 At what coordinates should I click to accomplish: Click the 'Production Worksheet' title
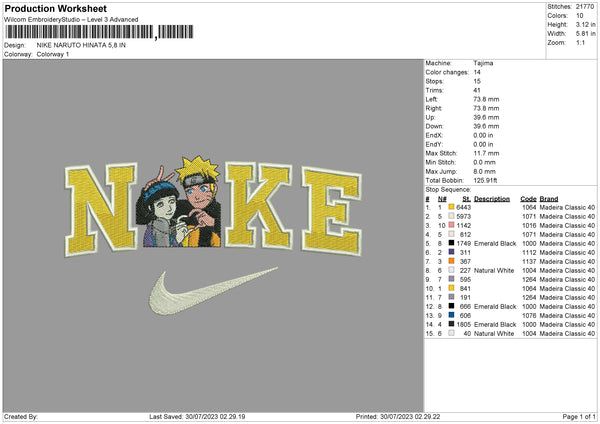tap(55, 8)
